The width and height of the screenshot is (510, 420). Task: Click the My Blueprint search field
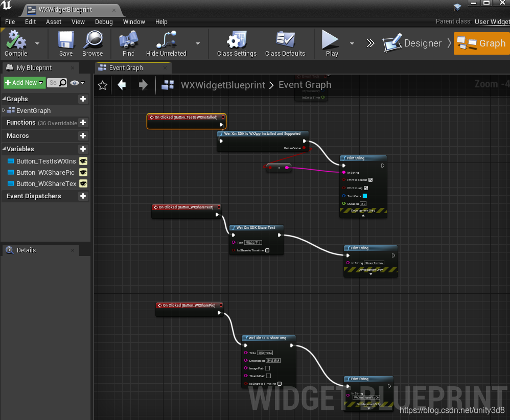click(x=57, y=83)
